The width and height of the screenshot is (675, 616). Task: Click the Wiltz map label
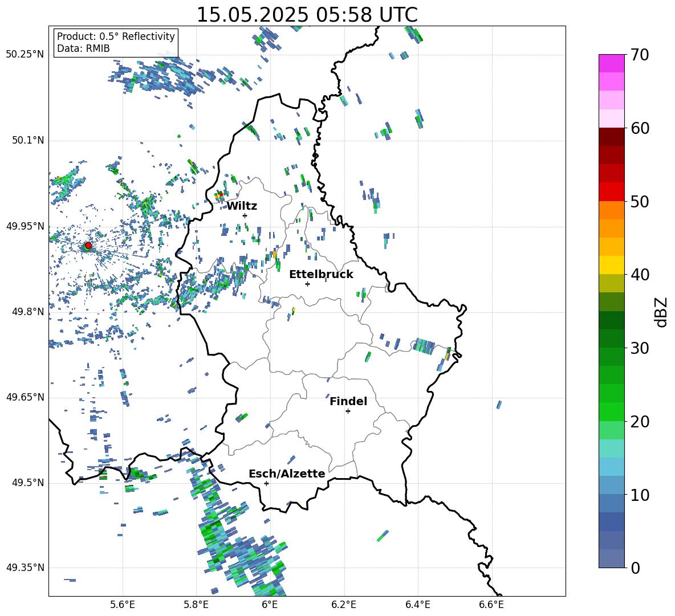point(242,206)
